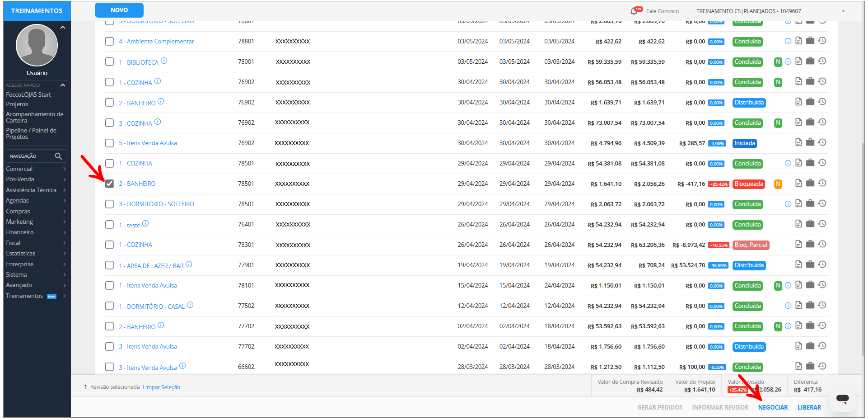Click blue info icon left of 4 - Ambiente Complementar document icon
This screenshot has width=868, height=420.
[x=788, y=41]
